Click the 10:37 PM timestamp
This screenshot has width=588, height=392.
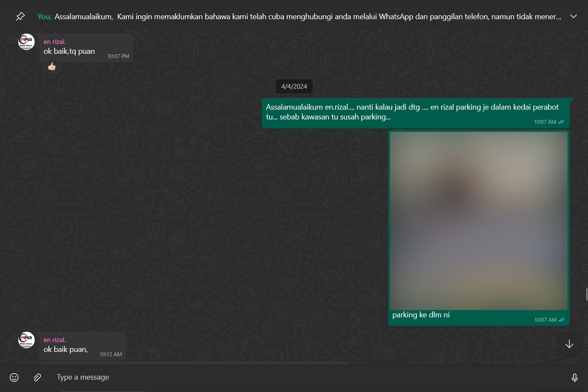tap(118, 56)
